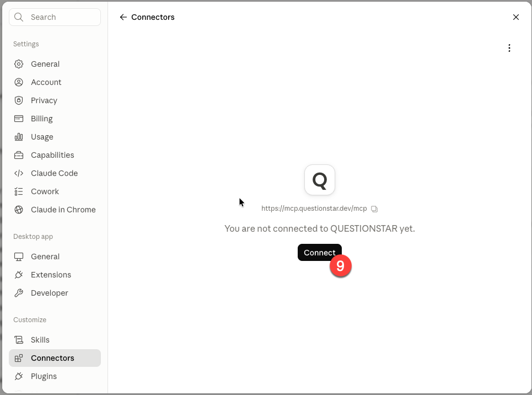532x395 pixels.
Task: Click the Usage bar chart icon
Action: point(19,137)
